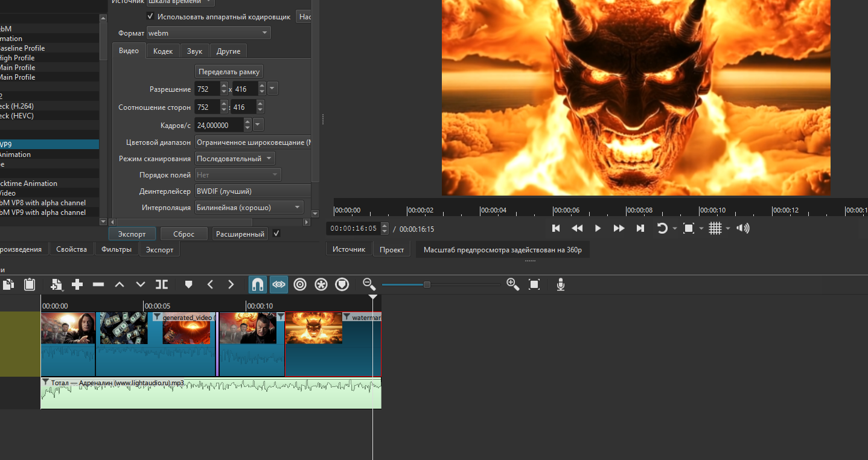
Task: Fit the timeline zoom to window
Action: point(534,284)
